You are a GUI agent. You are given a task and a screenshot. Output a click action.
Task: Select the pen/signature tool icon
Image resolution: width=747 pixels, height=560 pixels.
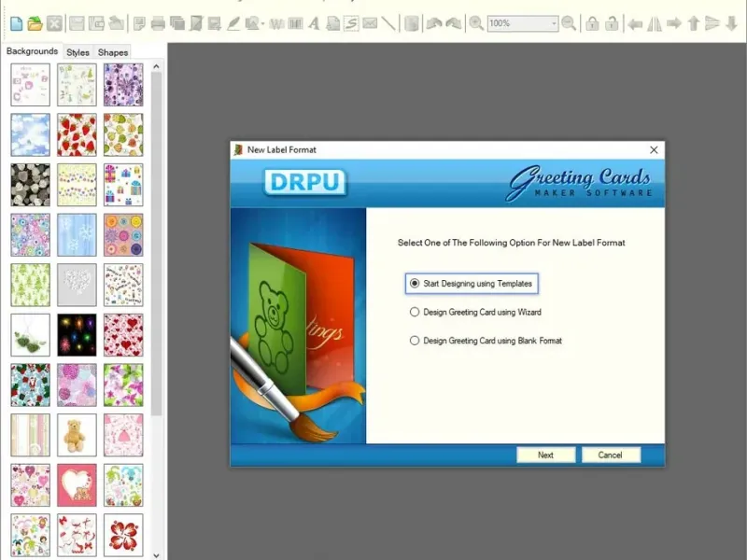coord(233,22)
